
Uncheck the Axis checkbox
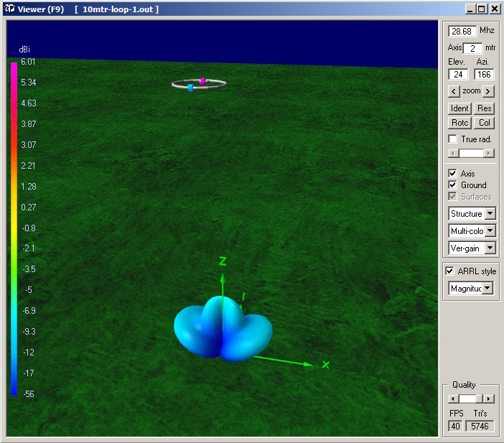point(452,173)
